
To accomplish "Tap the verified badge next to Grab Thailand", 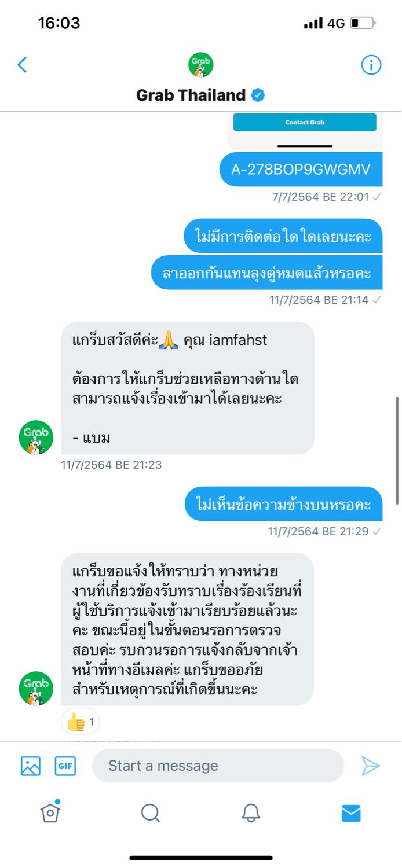I will 258,95.
